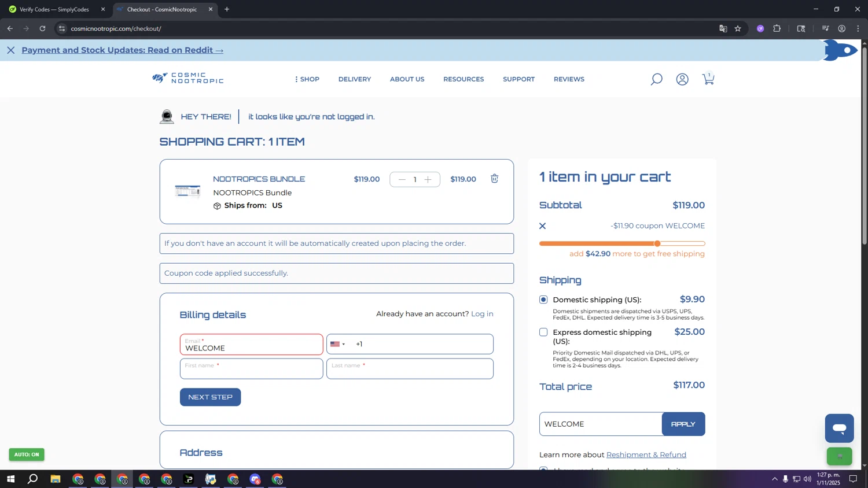Remove the WELCOME coupon with X icon
868x488 pixels.
point(542,226)
